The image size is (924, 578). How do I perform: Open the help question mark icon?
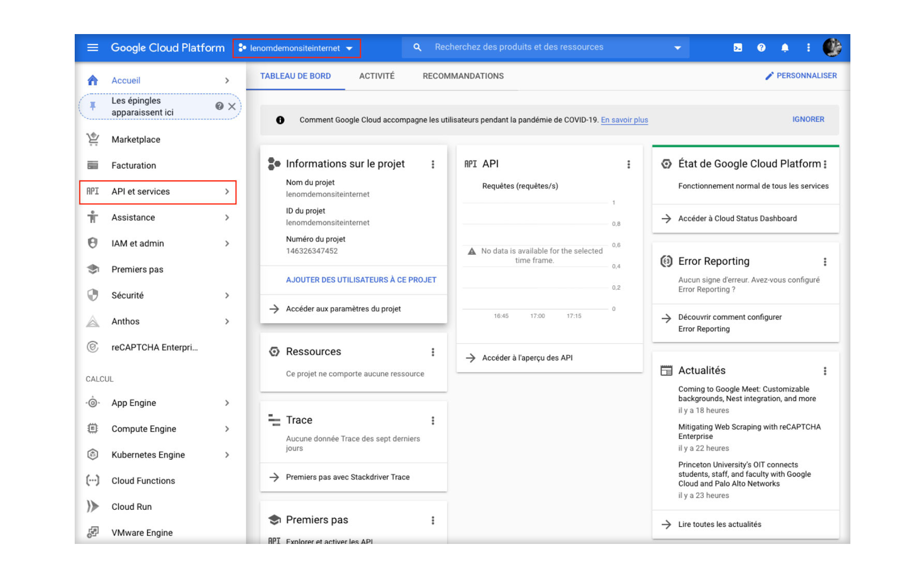[761, 48]
